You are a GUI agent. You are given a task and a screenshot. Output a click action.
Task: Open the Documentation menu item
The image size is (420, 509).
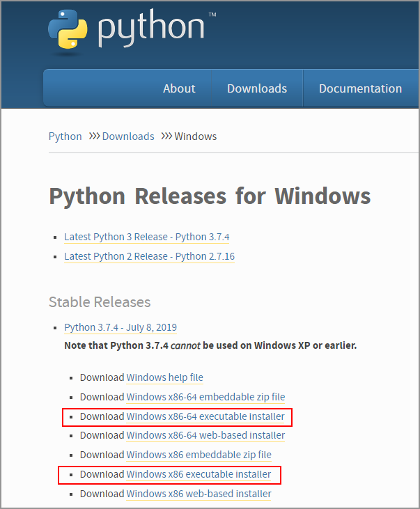tap(360, 88)
